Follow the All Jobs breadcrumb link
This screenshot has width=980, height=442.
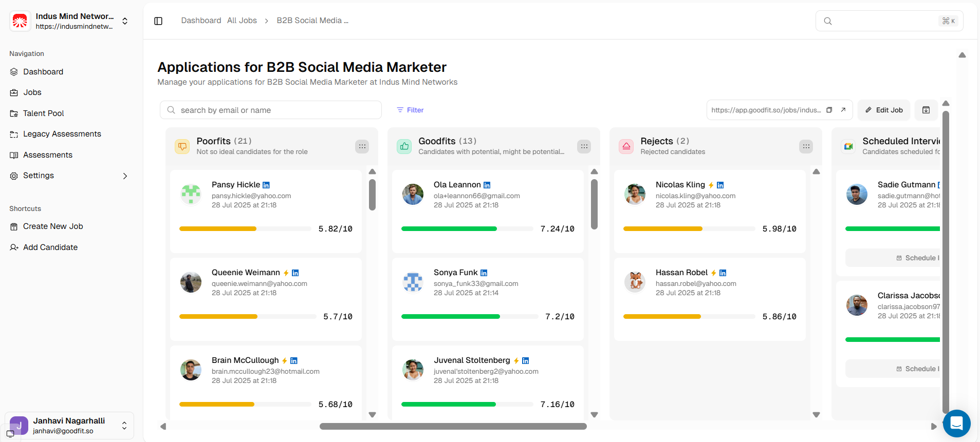point(242,21)
